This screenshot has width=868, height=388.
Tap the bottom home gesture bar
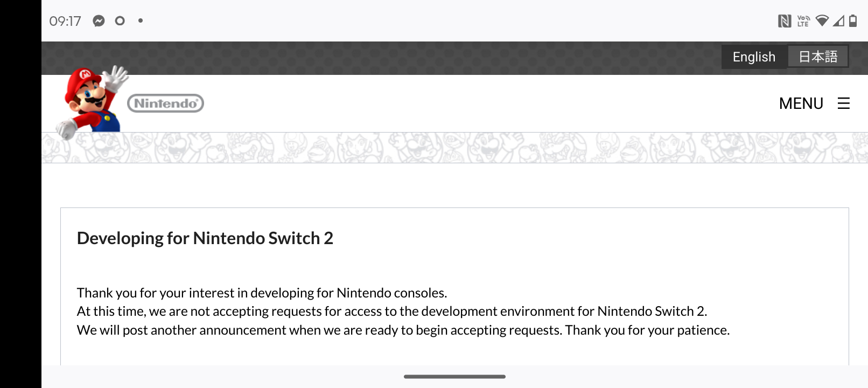454,377
